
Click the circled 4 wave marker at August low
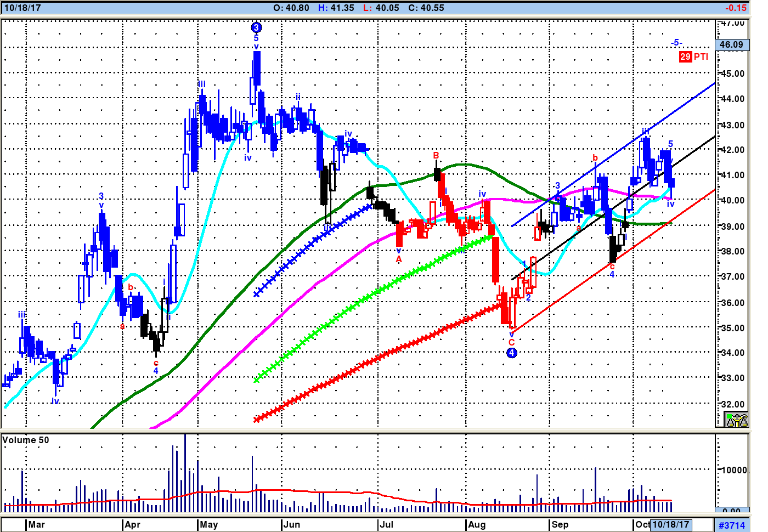coord(511,353)
